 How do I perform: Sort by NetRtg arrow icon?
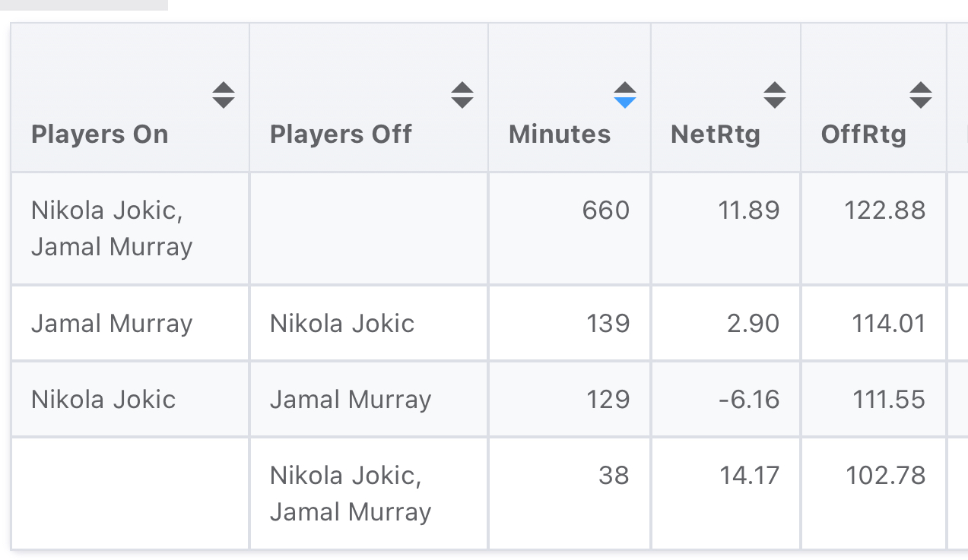click(x=775, y=95)
